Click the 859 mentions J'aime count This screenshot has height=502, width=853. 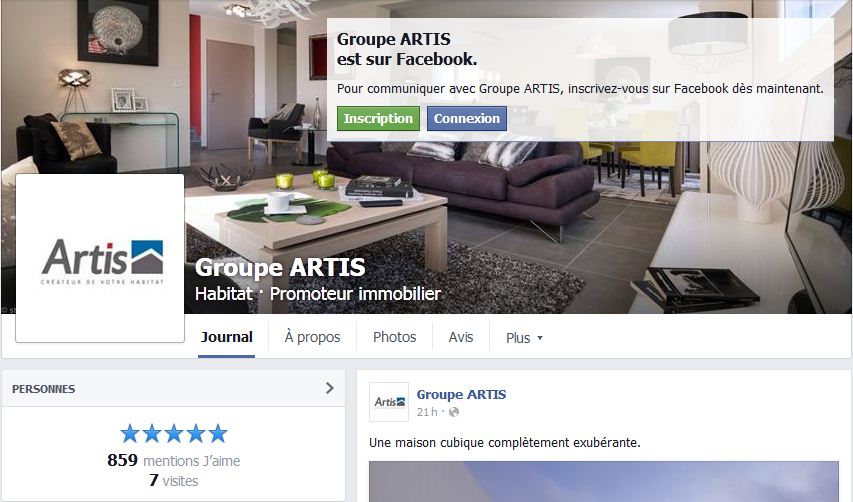tap(174, 461)
